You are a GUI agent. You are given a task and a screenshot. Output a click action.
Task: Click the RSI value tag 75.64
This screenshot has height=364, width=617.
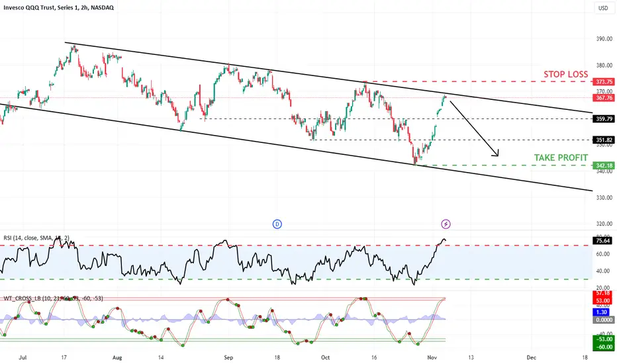coord(603,240)
